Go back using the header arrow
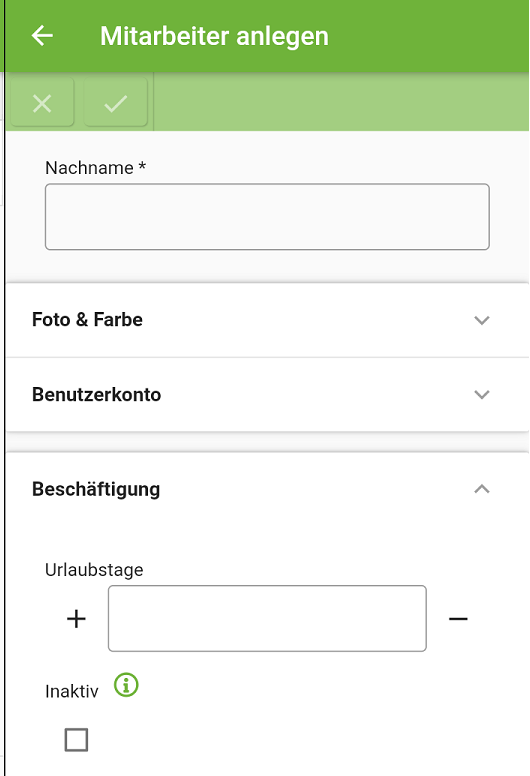Viewport: 530px width, 776px height. pos(42,36)
